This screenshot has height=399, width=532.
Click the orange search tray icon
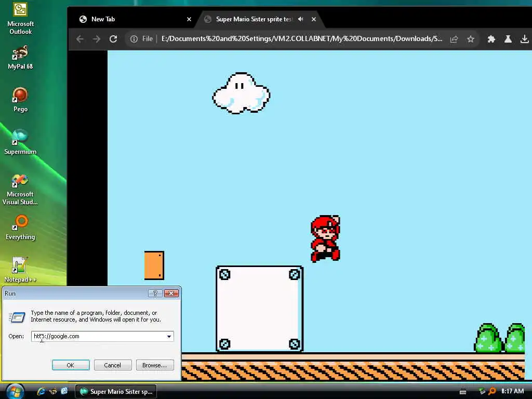(492, 392)
